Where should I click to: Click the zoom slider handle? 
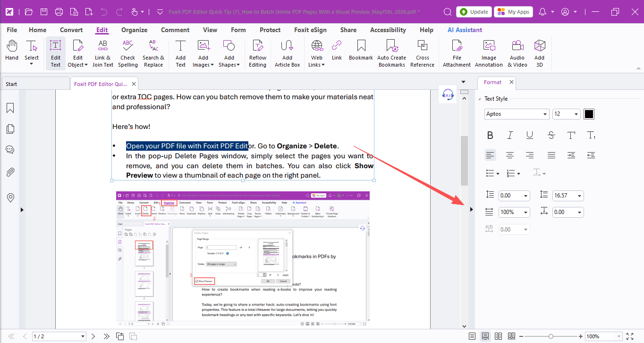[551, 336]
